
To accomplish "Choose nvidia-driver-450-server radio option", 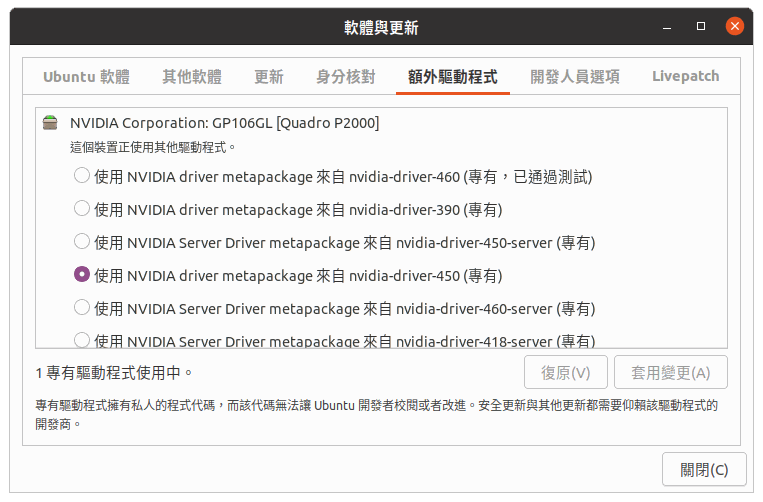I will coord(82,242).
